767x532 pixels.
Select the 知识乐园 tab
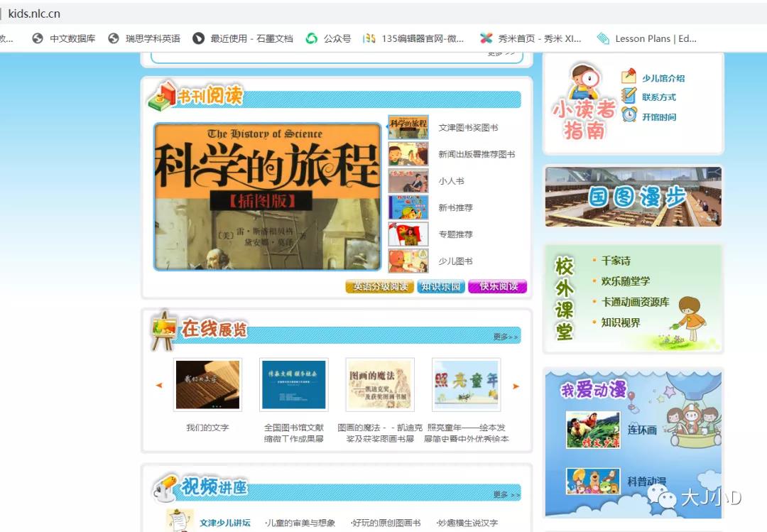point(441,287)
